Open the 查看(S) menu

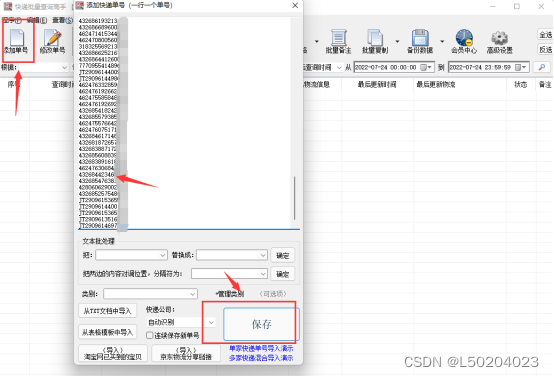pos(63,20)
